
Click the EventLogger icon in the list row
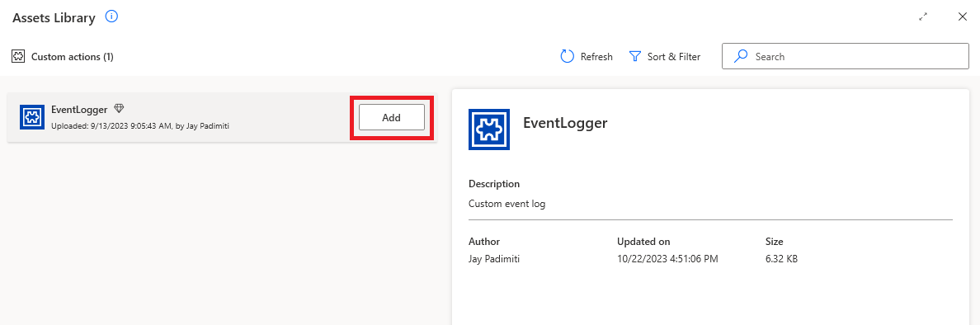click(x=31, y=117)
